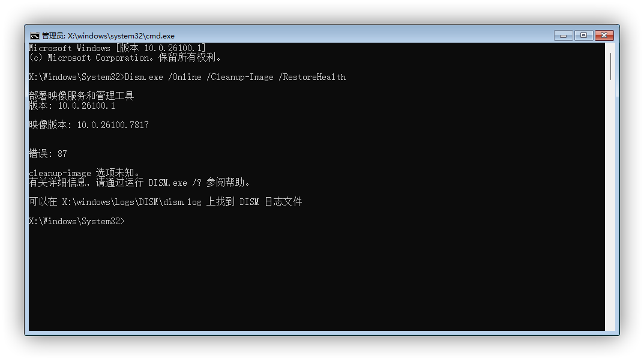Click the 映像版本: 10.0.26100.7817 line
Image resolution: width=644 pixels, height=360 pixels.
click(x=89, y=124)
